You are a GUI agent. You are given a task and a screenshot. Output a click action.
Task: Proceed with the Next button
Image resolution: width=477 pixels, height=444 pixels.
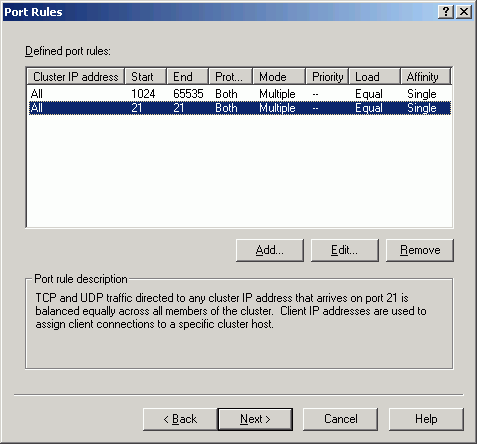click(255, 419)
